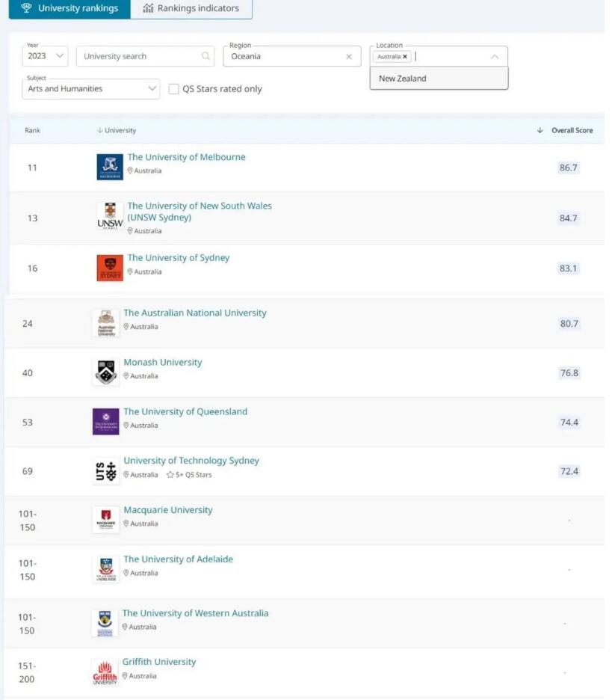The image size is (612, 700).
Task: Open The University of New South Wales link
Action: [x=200, y=212]
